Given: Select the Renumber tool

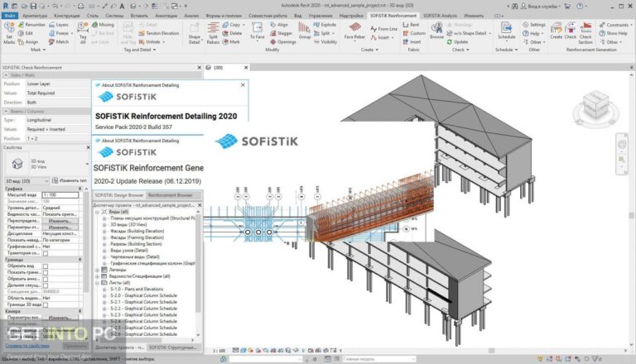Looking at the screenshot, I should coord(31,25).
